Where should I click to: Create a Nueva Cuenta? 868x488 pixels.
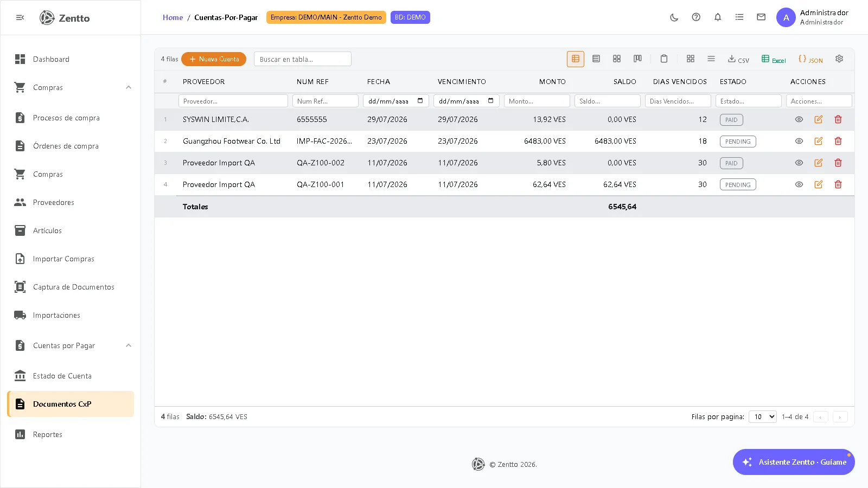pos(214,59)
